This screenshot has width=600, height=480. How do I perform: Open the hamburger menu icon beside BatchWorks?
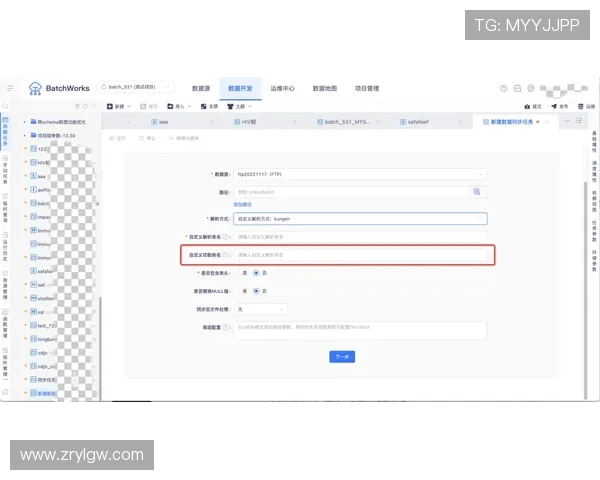coord(10,88)
